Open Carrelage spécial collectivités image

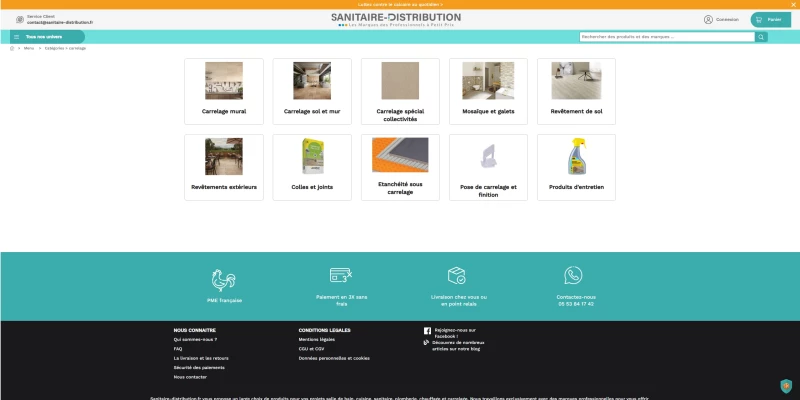[400, 81]
